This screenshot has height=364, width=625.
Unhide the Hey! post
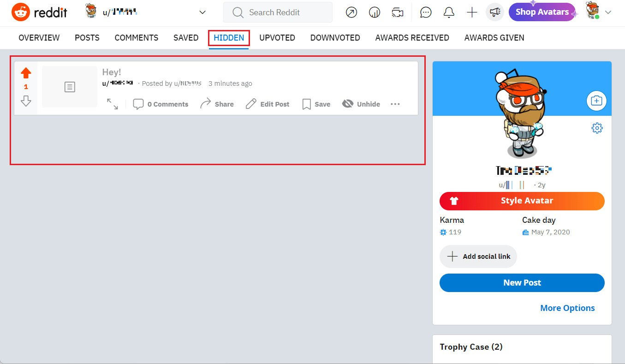[x=361, y=104]
